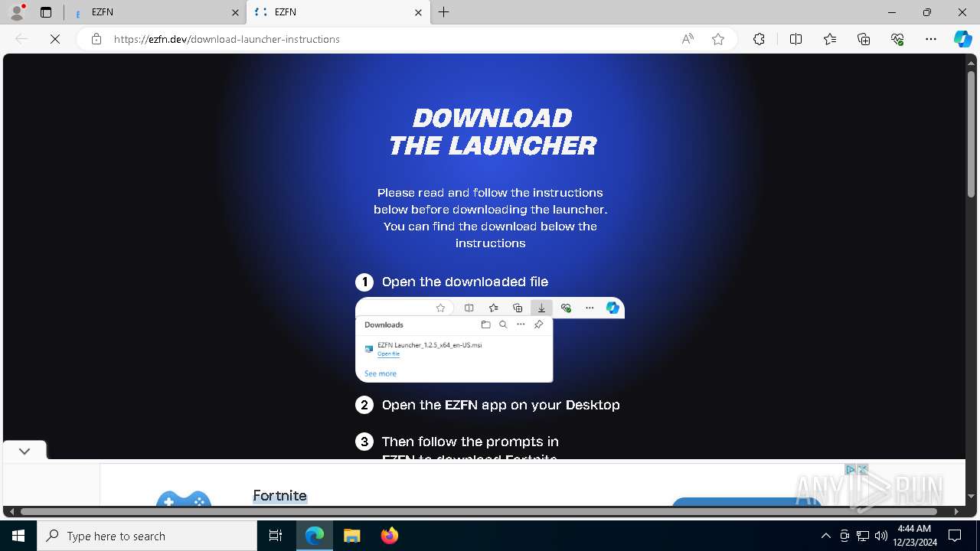Image resolution: width=980 pixels, height=551 pixels.
Task: Click the AdChoices info icon
Action: tap(850, 469)
